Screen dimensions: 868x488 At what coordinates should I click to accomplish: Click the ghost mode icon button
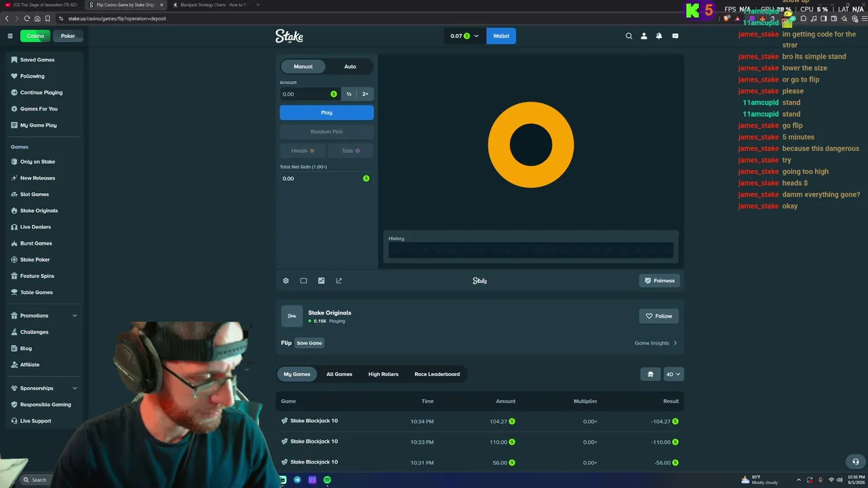coord(650,374)
